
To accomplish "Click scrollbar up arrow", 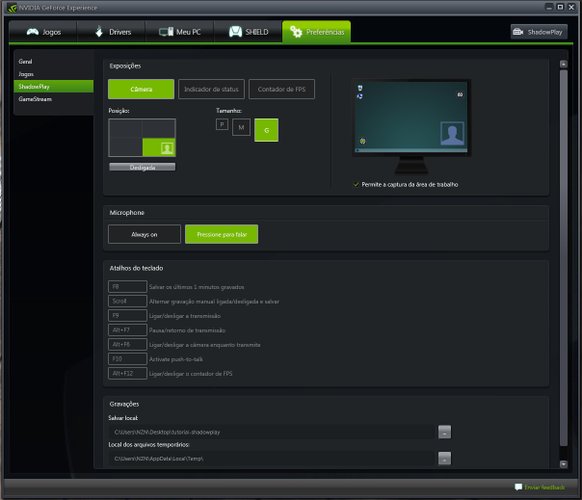I will coord(563,64).
